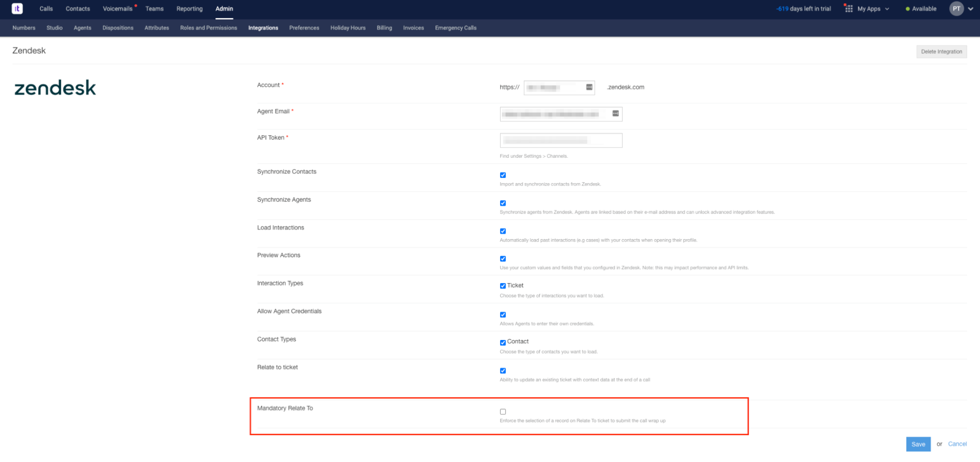Toggle Allow Agent Credentials checkbox
Viewport: 980px width, 462px height.
click(503, 315)
